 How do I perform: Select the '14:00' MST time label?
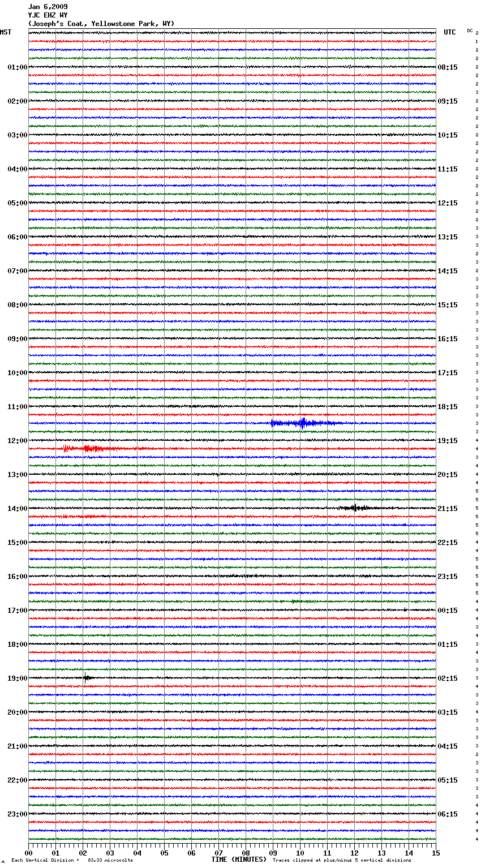pos(17,509)
